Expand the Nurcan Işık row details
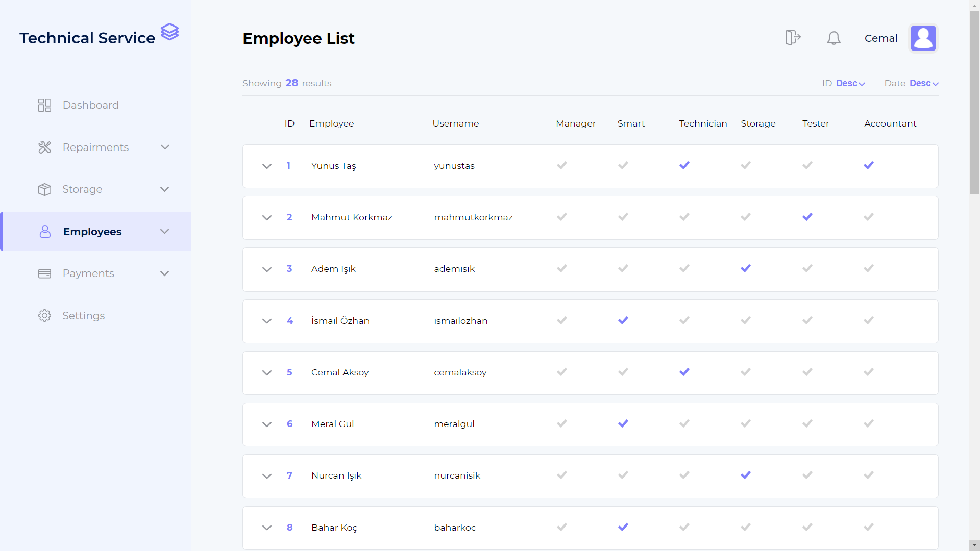 click(267, 476)
